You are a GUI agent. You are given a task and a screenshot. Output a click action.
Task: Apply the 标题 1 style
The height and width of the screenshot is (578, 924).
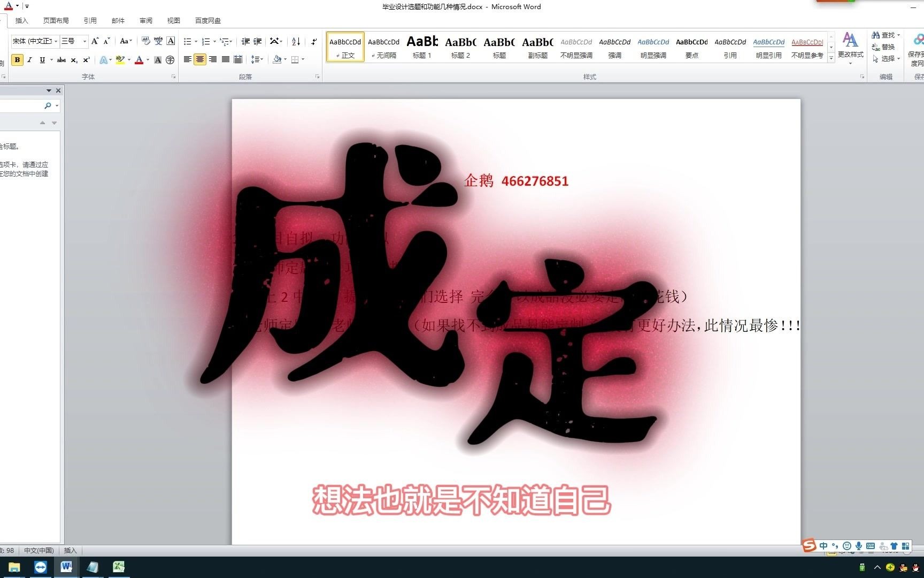click(x=422, y=47)
